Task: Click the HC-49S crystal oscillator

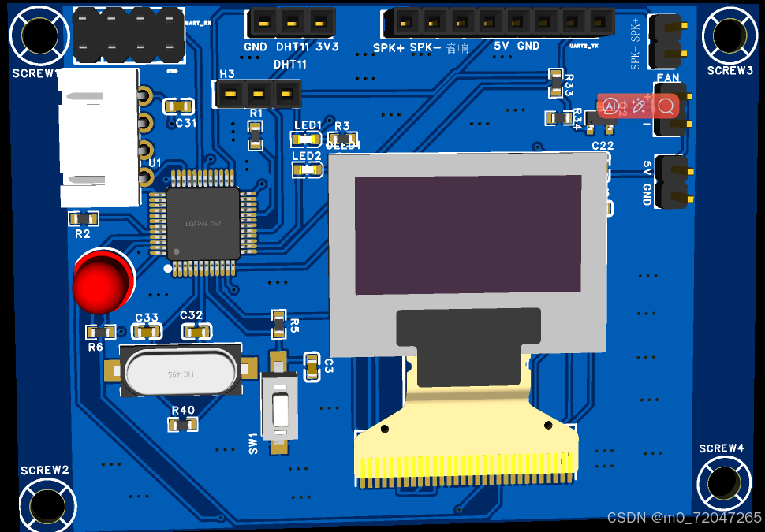Action: [x=180, y=370]
